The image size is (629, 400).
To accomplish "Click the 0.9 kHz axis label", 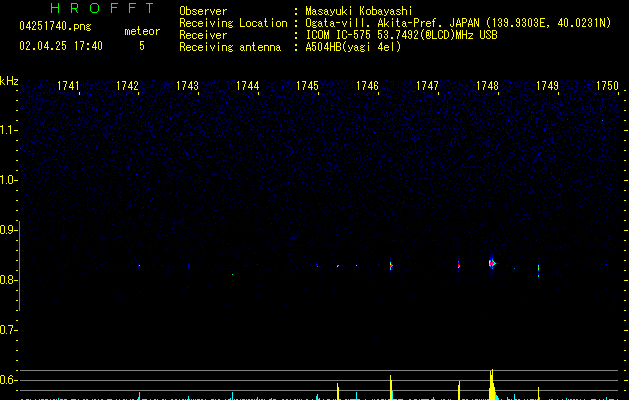I will (8, 230).
